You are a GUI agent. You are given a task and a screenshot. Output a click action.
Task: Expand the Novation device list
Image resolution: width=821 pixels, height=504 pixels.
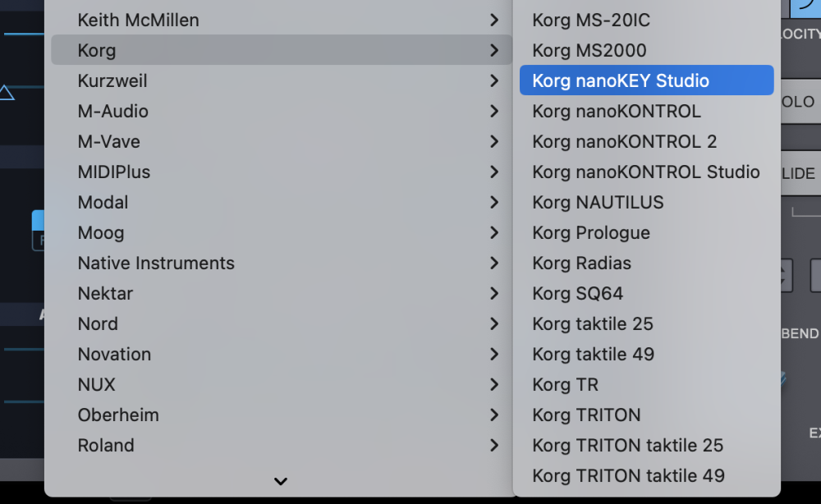click(x=114, y=354)
